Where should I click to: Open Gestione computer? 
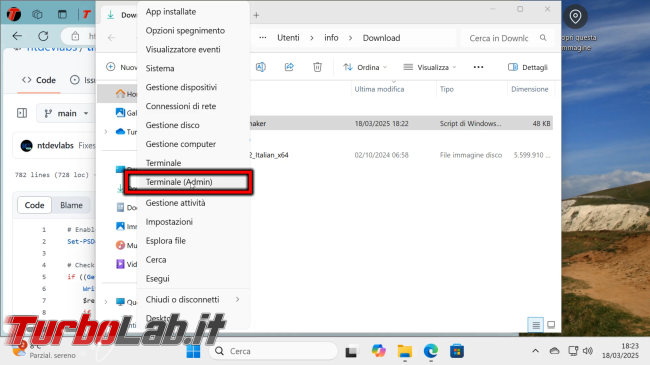pyautogui.click(x=181, y=144)
